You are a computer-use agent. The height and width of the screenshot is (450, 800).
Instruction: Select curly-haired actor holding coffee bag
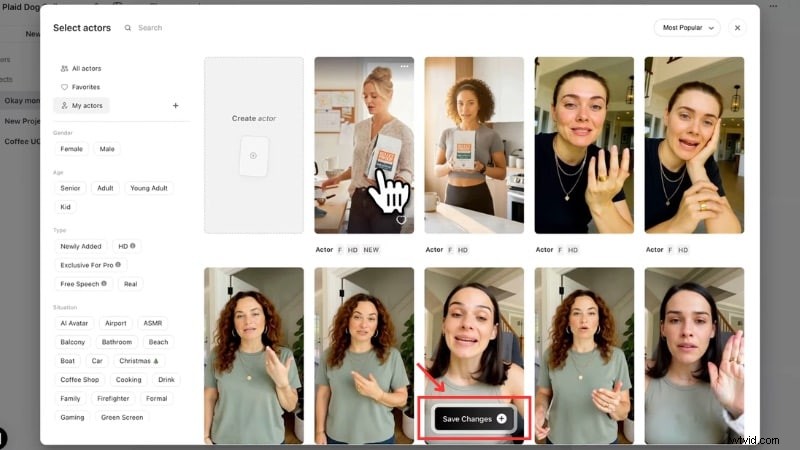click(474, 145)
